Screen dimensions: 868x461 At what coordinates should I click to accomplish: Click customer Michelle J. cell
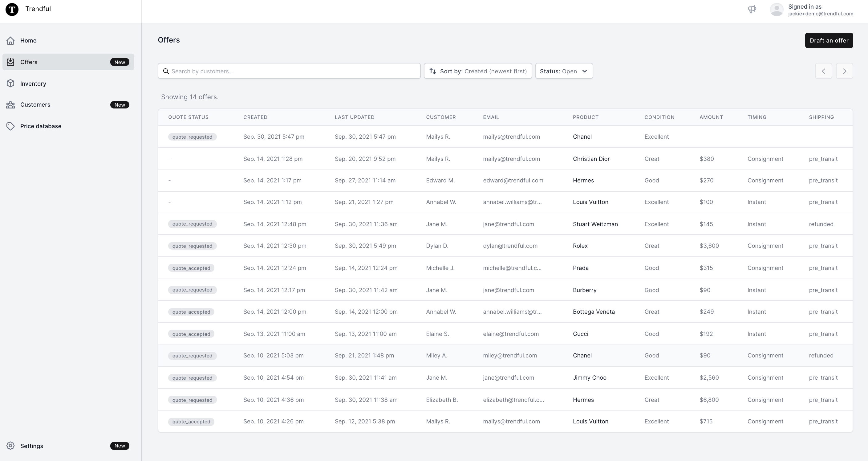tap(440, 268)
